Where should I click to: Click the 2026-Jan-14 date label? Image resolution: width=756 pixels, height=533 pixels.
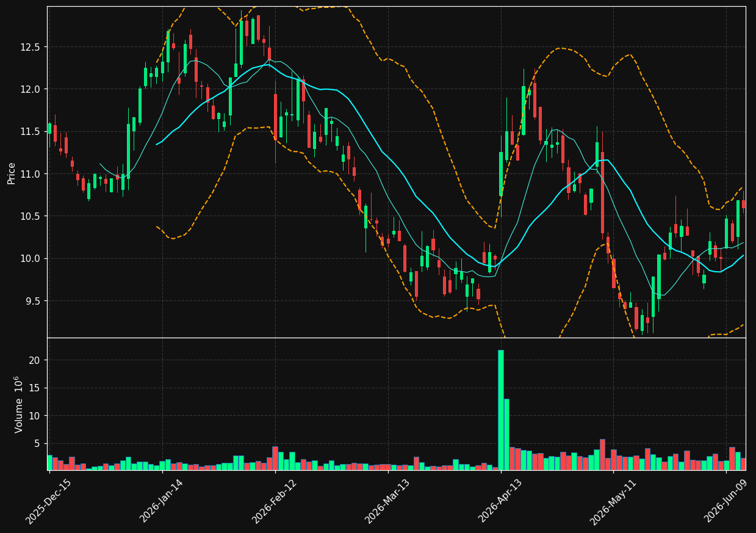161,501
